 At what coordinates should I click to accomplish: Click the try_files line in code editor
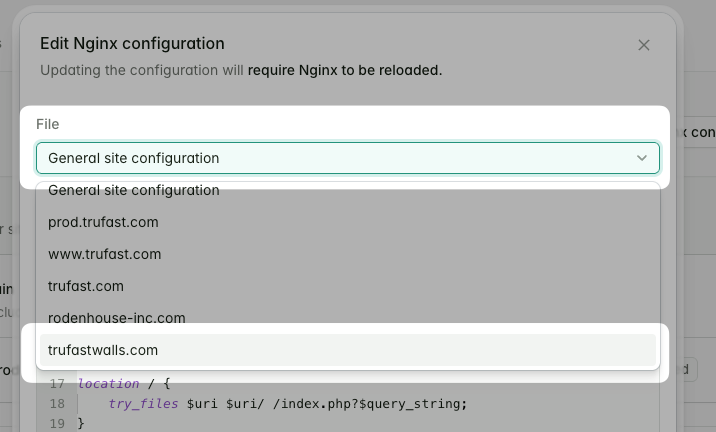click(x=288, y=404)
